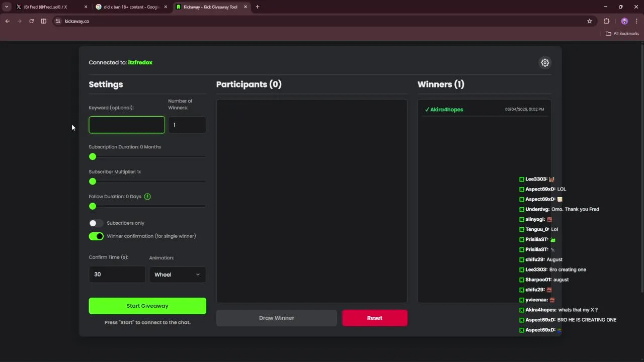The width and height of the screenshot is (644, 362).
Task: Click the Winners (1) heading
Action: click(441, 84)
